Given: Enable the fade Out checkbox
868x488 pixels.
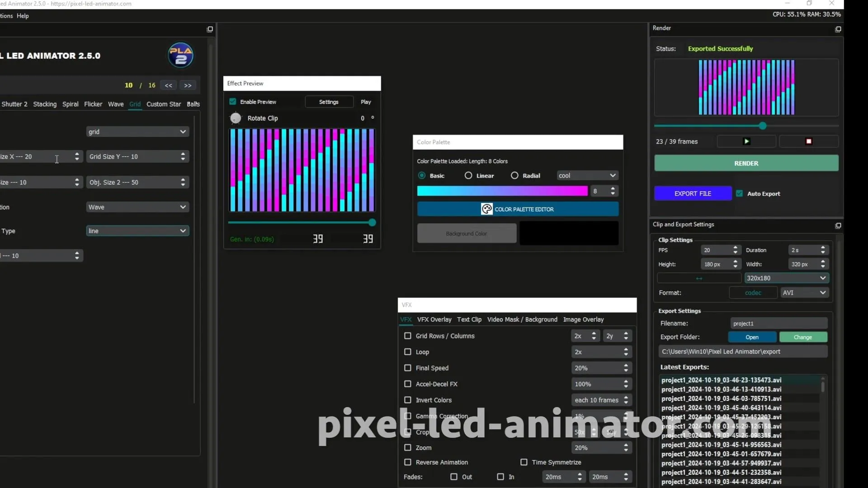Looking at the screenshot, I should coord(454,477).
